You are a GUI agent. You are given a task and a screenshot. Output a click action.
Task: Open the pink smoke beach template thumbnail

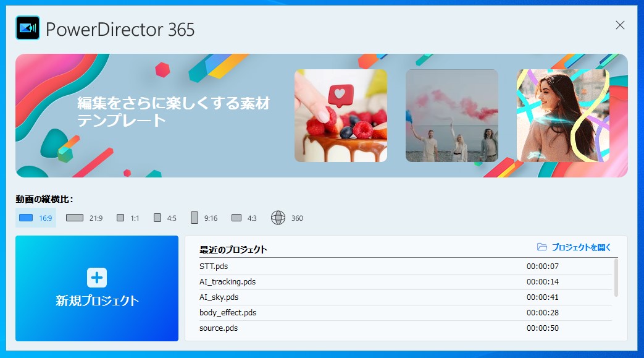(x=452, y=116)
